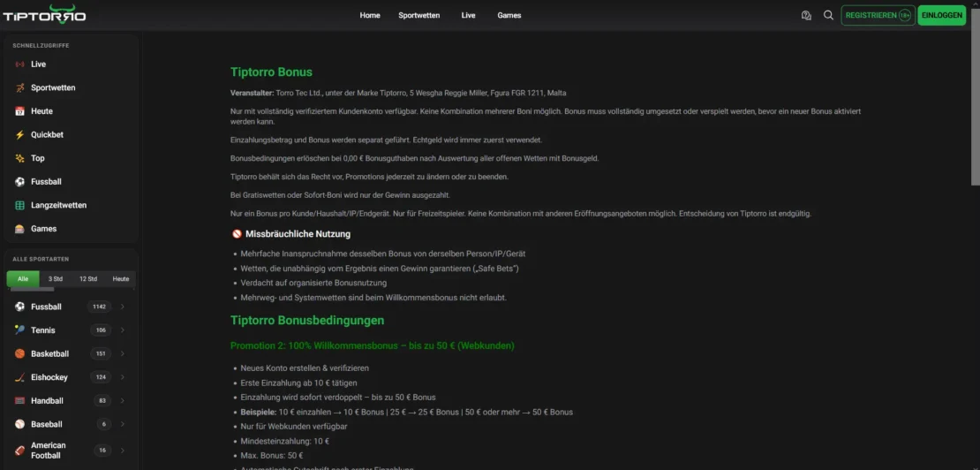Click the Registrieren button

878,16
